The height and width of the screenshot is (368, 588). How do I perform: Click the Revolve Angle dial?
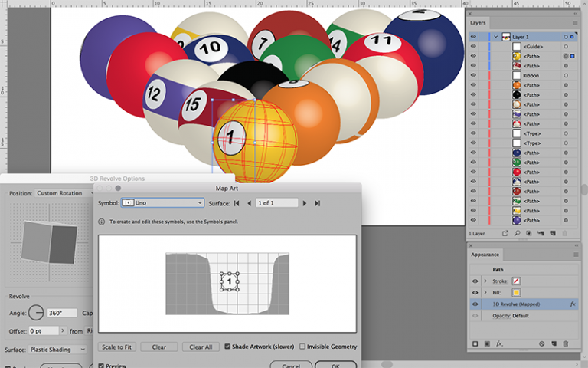pyautogui.click(x=36, y=313)
